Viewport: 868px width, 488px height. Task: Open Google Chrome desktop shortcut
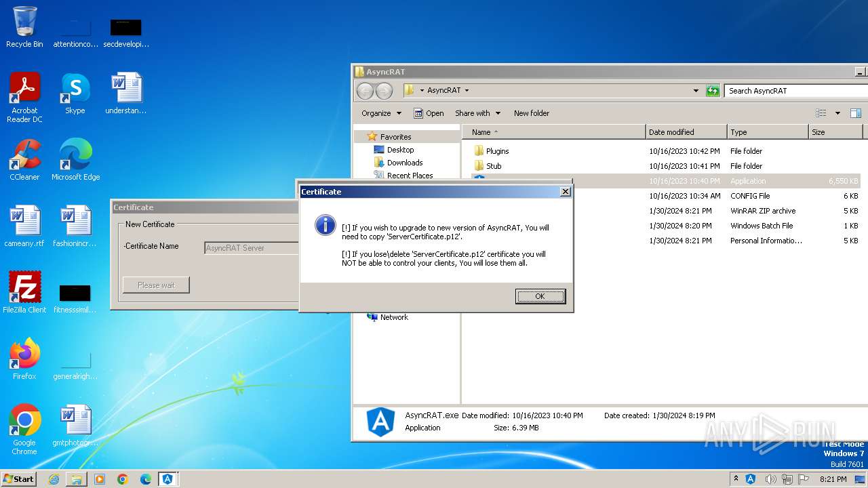(x=24, y=430)
